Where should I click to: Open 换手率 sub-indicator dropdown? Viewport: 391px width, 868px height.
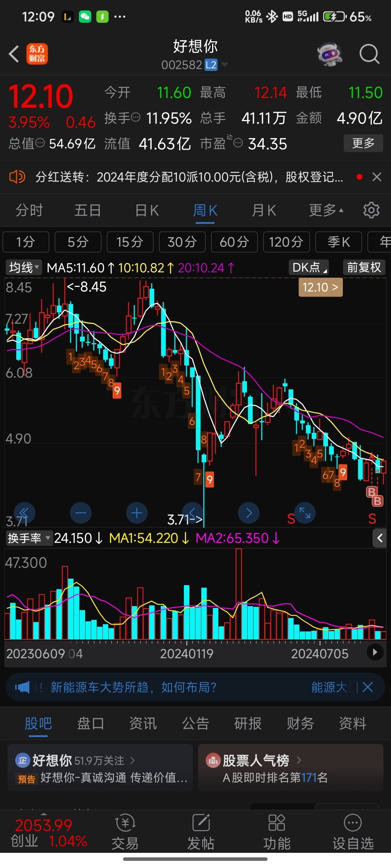pyautogui.click(x=29, y=538)
